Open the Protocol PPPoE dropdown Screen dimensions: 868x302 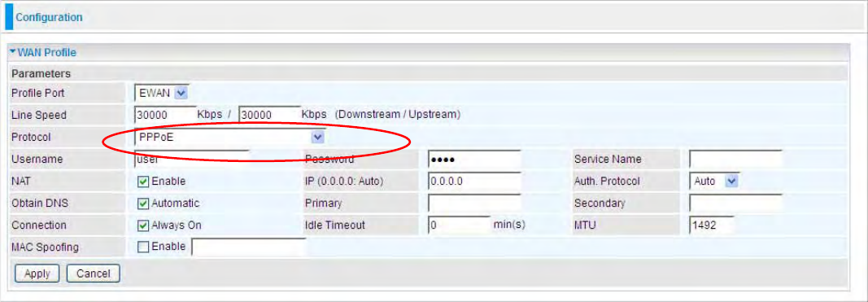tap(229, 137)
